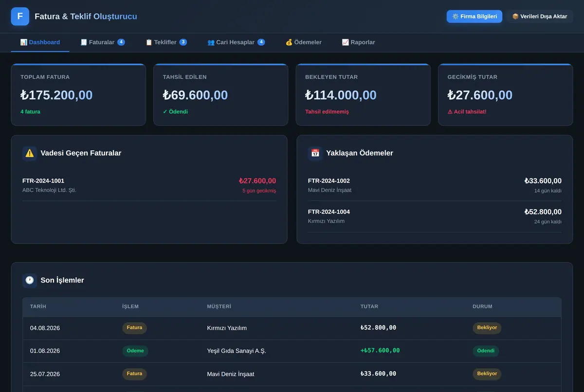Click the ₺52.800,00 amount in Yaklaşan Ödemeler
This screenshot has width=584, height=392.
coord(543,212)
